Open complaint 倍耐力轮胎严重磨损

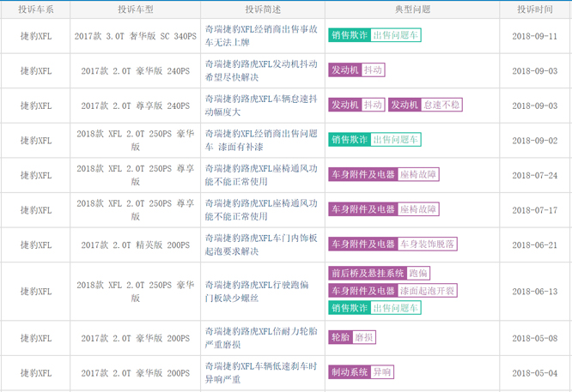(261, 338)
